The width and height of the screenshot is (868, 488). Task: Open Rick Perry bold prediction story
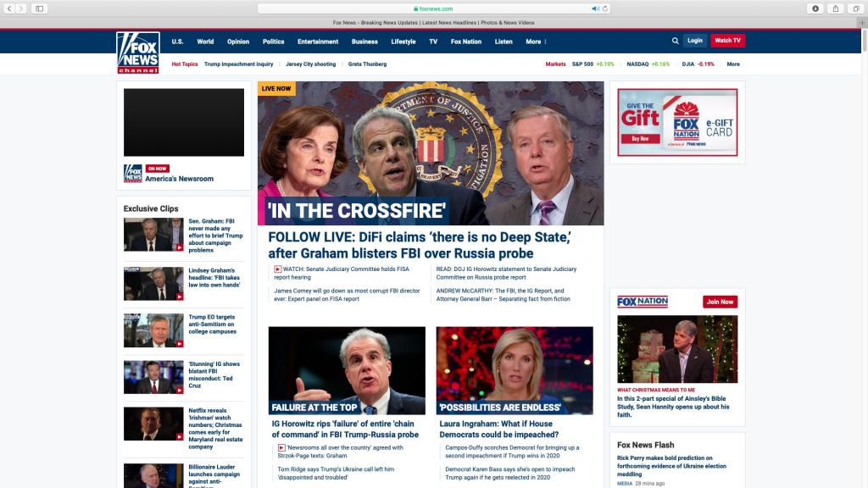click(x=671, y=466)
